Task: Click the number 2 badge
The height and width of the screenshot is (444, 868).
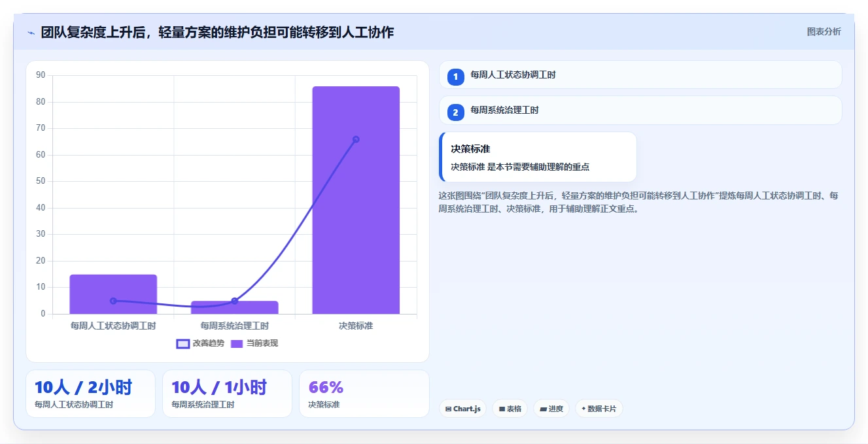Action: pyautogui.click(x=456, y=112)
